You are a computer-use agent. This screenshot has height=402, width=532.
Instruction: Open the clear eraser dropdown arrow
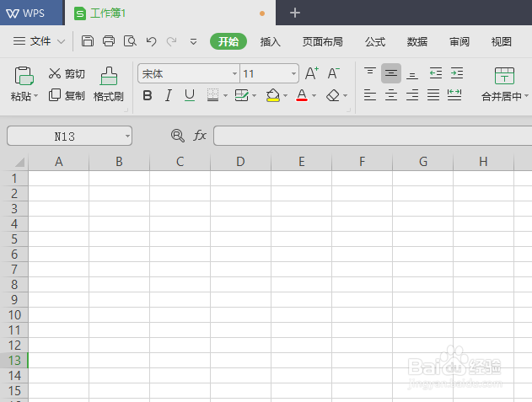(346, 96)
